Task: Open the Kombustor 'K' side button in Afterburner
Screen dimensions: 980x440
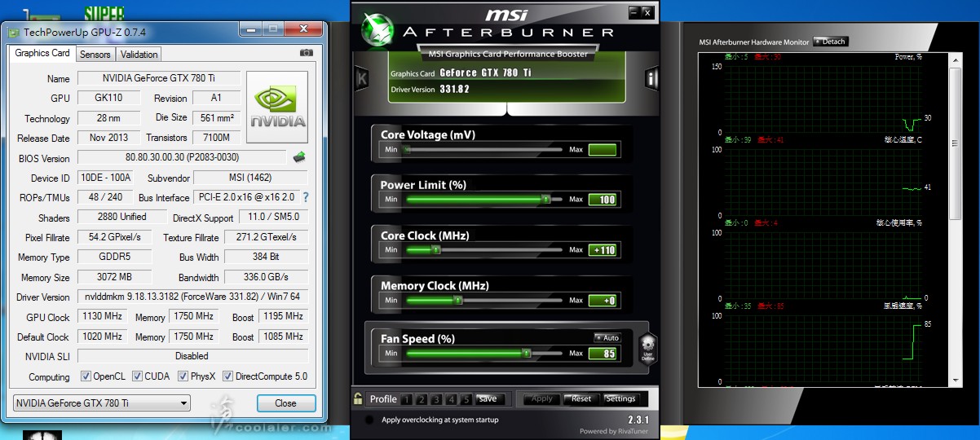Action: [x=362, y=79]
